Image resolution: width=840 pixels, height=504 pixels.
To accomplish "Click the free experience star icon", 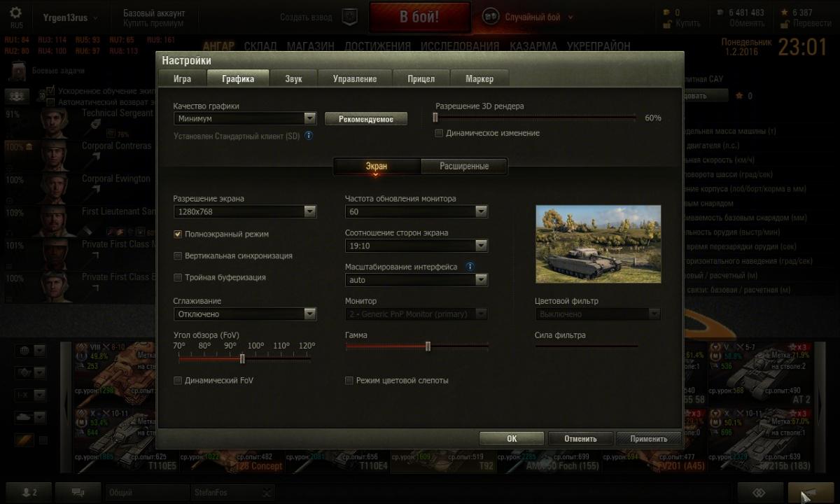I will tap(785, 12).
